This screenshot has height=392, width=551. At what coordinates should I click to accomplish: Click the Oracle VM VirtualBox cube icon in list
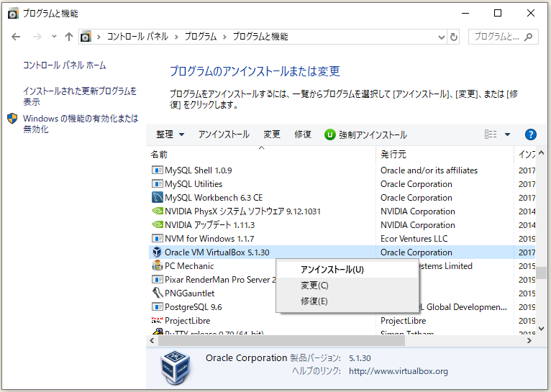(157, 252)
